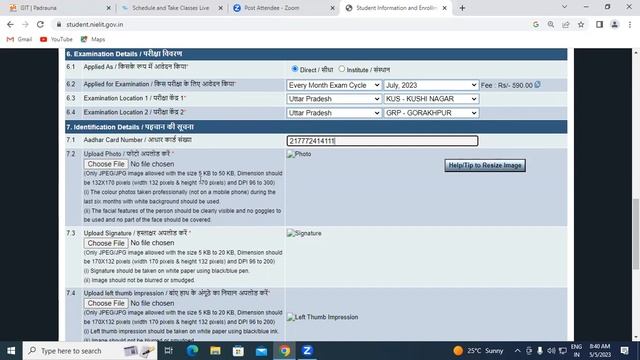This screenshot has height=360, width=640.
Task: Open the July, 2023 exam month dropdown
Action: click(x=431, y=85)
